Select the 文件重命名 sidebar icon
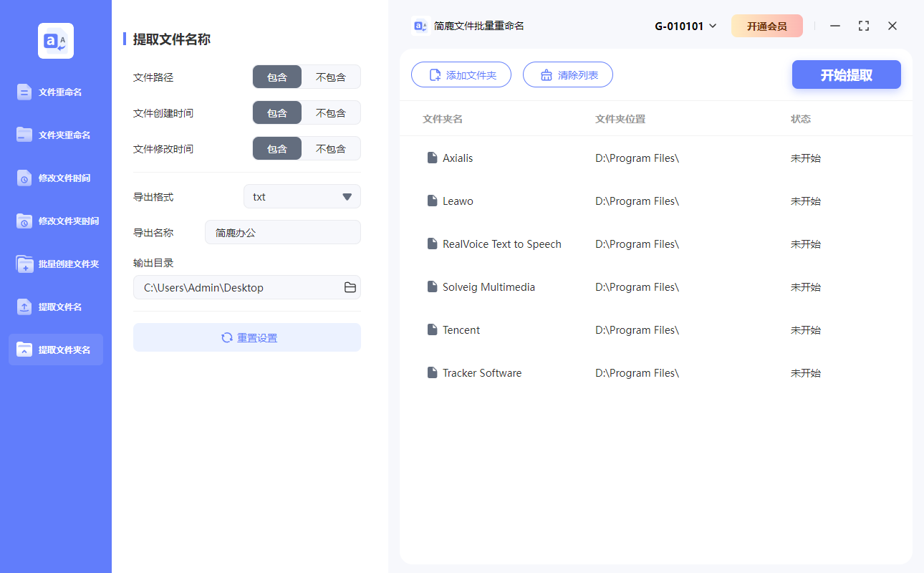 (55, 92)
